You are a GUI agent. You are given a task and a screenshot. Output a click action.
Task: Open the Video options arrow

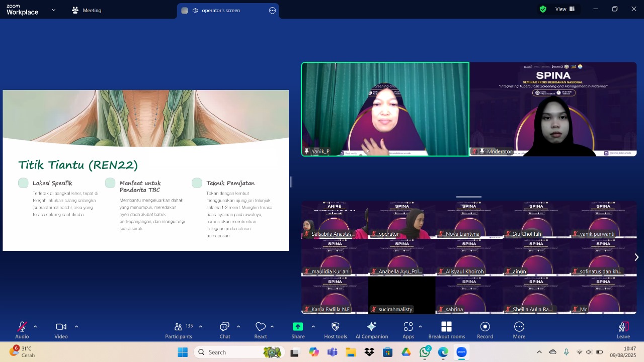[x=76, y=327]
